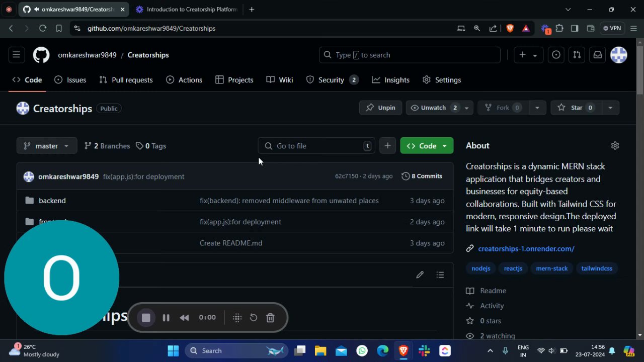Screen dimensions: 644x362
Task: Switch to the Pull requests tab
Action: (126, 80)
